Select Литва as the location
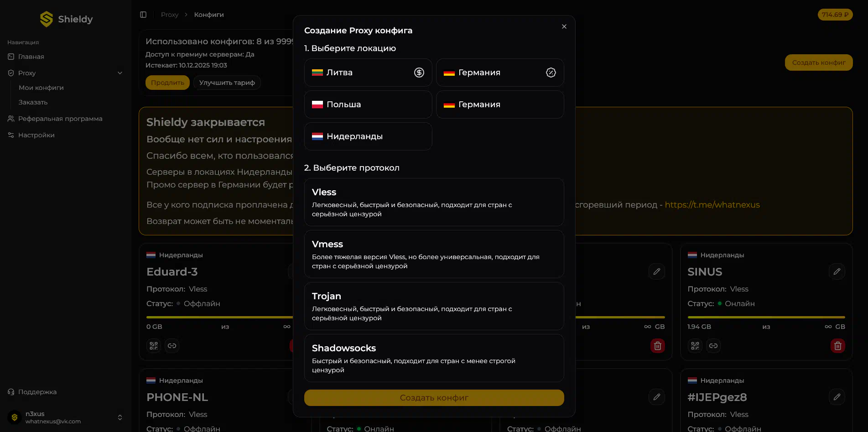The image size is (868, 432). 368,73
